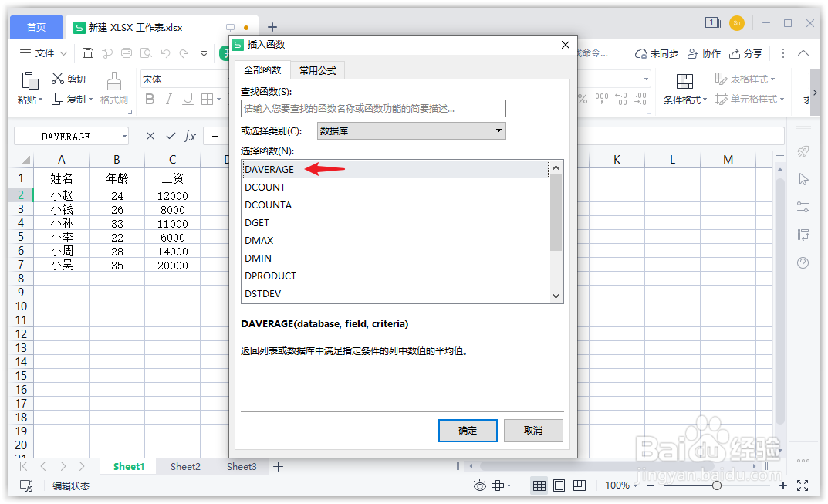Open the Name Box dropdown arrow
This screenshot has height=504, width=828.
click(x=124, y=137)
